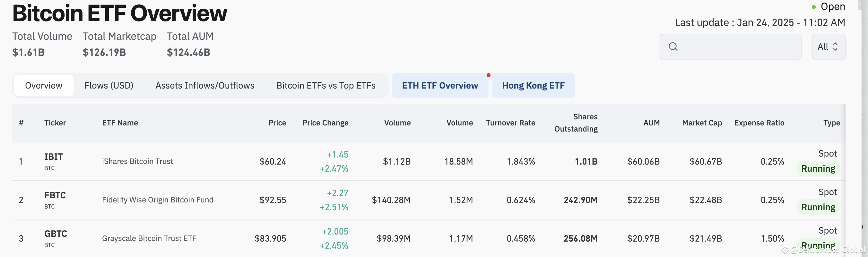The width and height of the screenshot is (868, 257).
Task: Switch to the Flows (USD) tab
Action: 109,85
